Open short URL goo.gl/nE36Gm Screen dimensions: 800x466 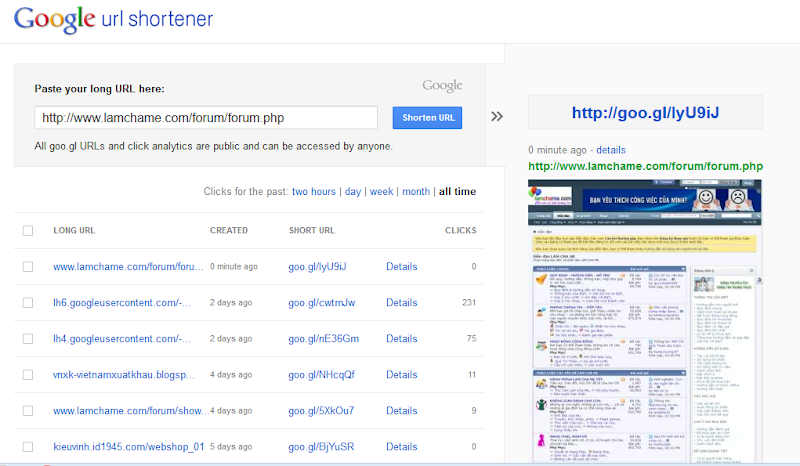coord(323,338)
